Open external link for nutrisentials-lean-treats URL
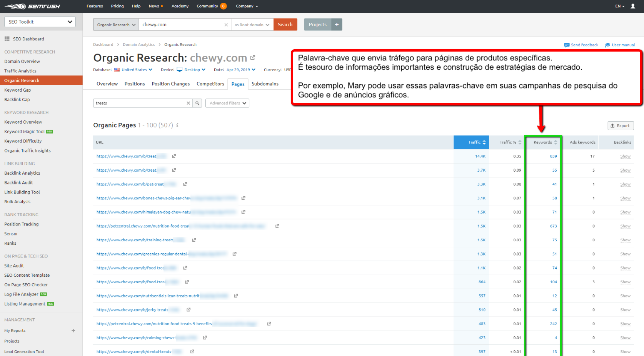The width and height of the screenshot is (644, 356). pos(236,296)
